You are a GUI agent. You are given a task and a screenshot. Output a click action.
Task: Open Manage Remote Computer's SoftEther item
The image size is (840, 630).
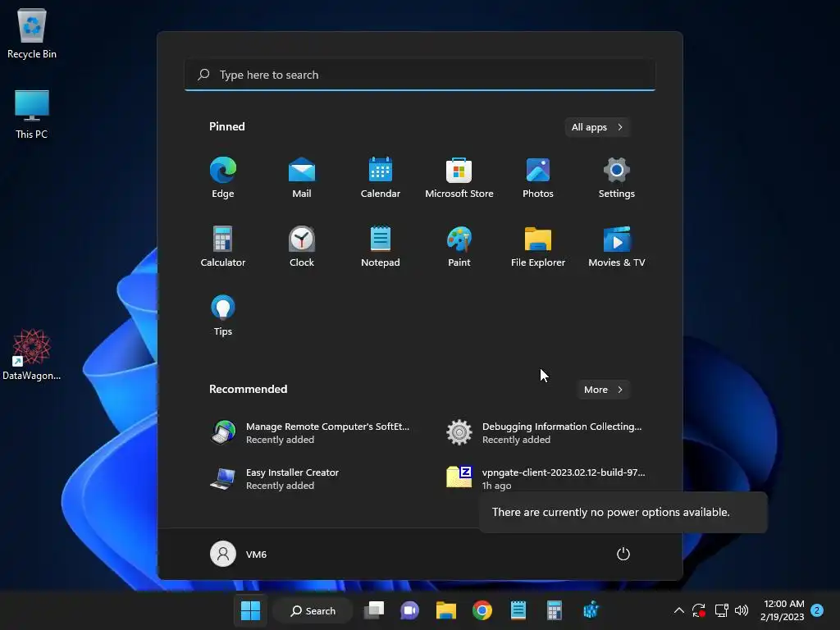tap(311, 433)
